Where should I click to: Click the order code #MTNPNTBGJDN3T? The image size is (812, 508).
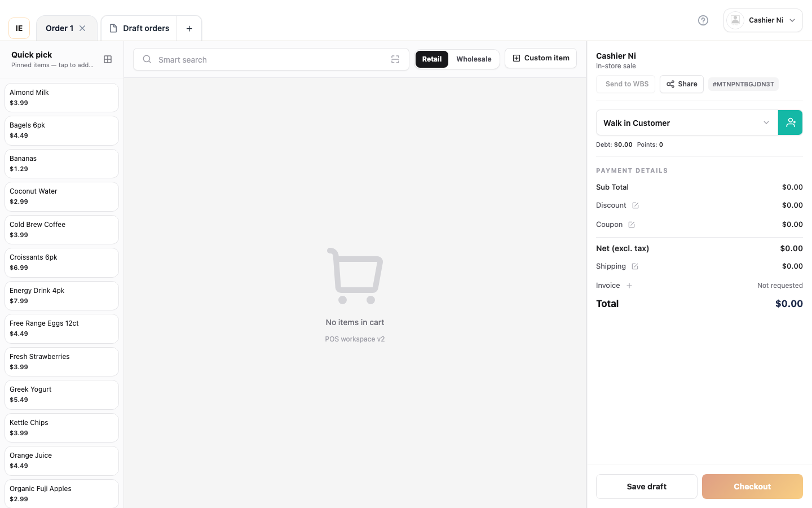pyautogui.click(x=743, y=84)
